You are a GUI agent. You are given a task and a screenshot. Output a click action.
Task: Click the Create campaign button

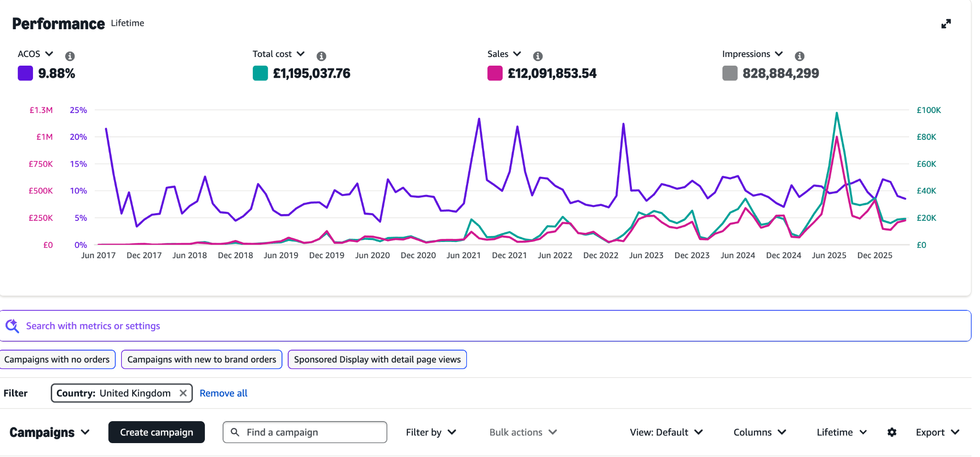(157, 432)
